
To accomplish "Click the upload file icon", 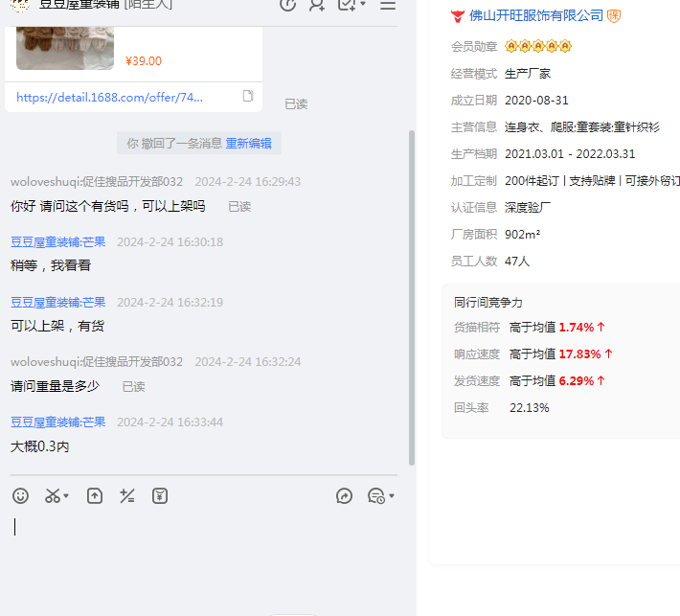I will pyautogui.click(x=94, y=495).
